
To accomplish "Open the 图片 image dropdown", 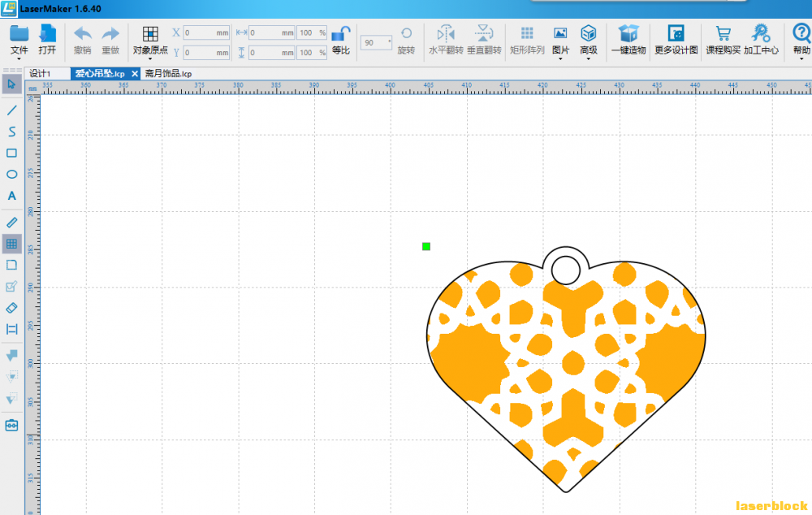I will tap(560, 39).
